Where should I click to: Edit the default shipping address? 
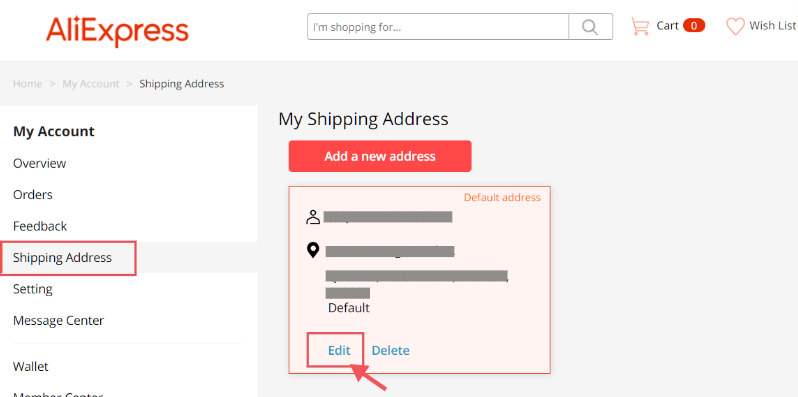[339, 350]
